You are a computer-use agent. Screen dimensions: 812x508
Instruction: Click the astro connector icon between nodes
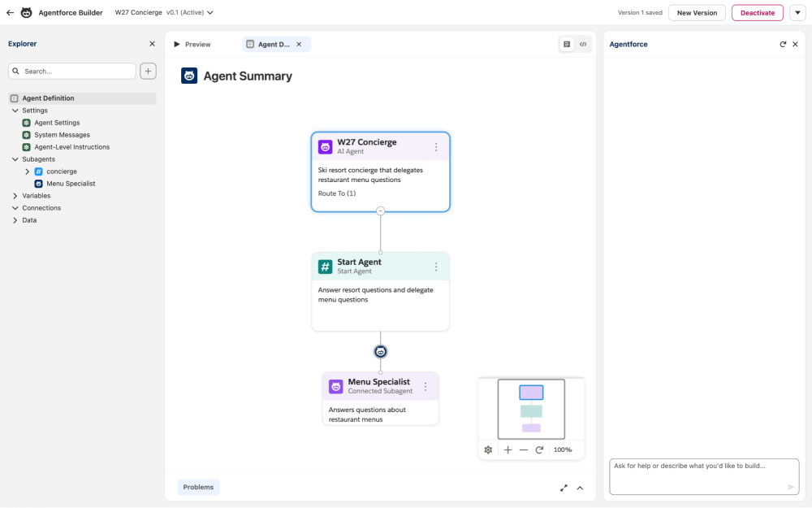(x=381, y=351)
